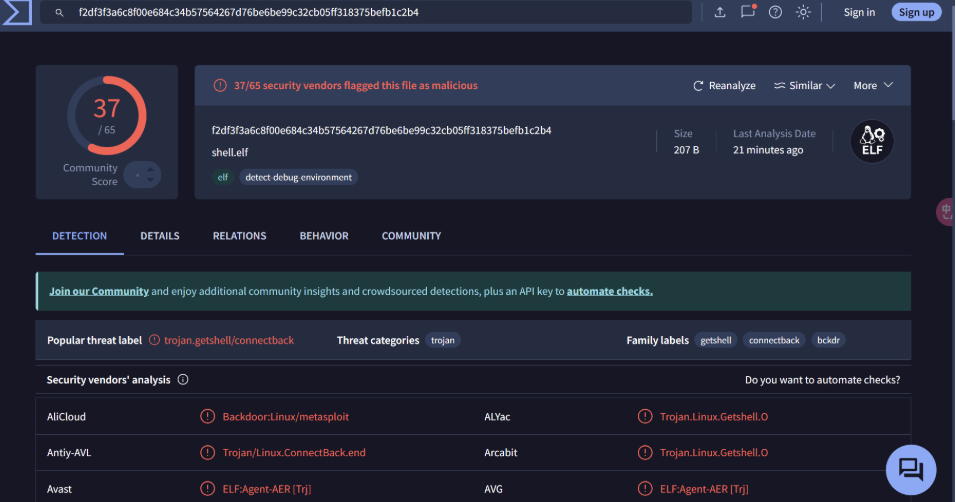This screenshot has height=502, width=956.
Task: Toggle the light/dark theme sun icon
Action: (804, 12)
